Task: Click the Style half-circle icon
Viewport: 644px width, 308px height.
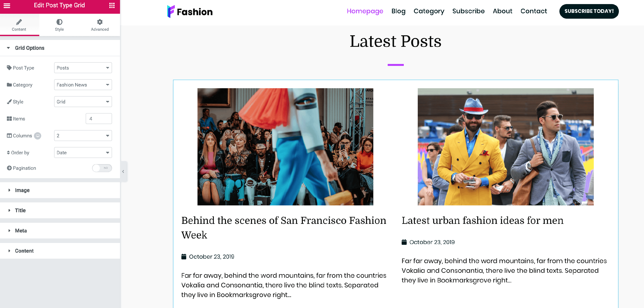Action: click(x=59, y=22)
